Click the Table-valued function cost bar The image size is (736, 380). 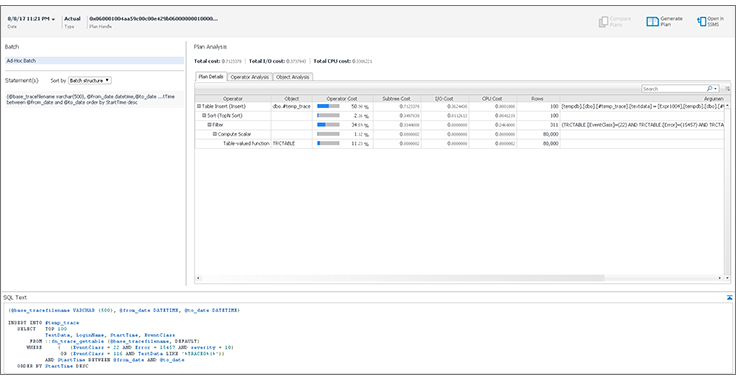[328, 144]
